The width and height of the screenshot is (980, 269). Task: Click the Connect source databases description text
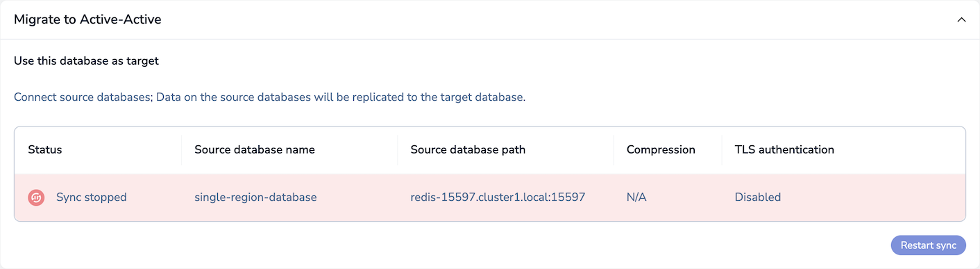point(269,97)
